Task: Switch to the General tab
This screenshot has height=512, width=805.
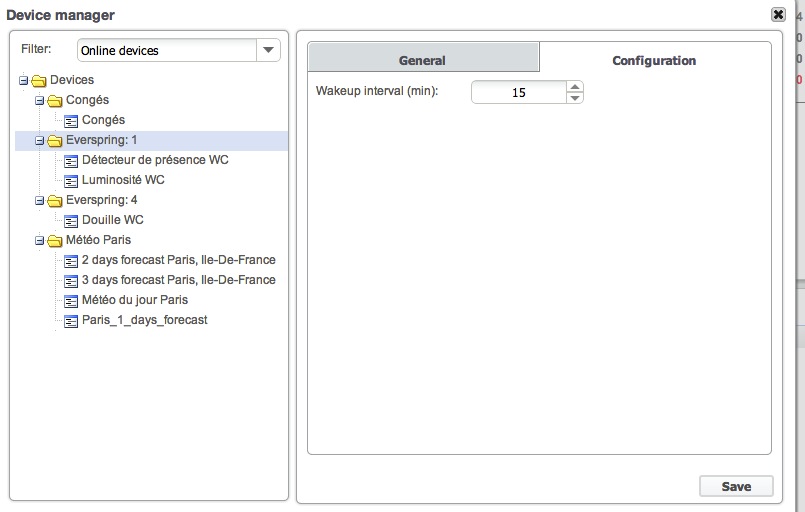Action: tap(422, 60)
